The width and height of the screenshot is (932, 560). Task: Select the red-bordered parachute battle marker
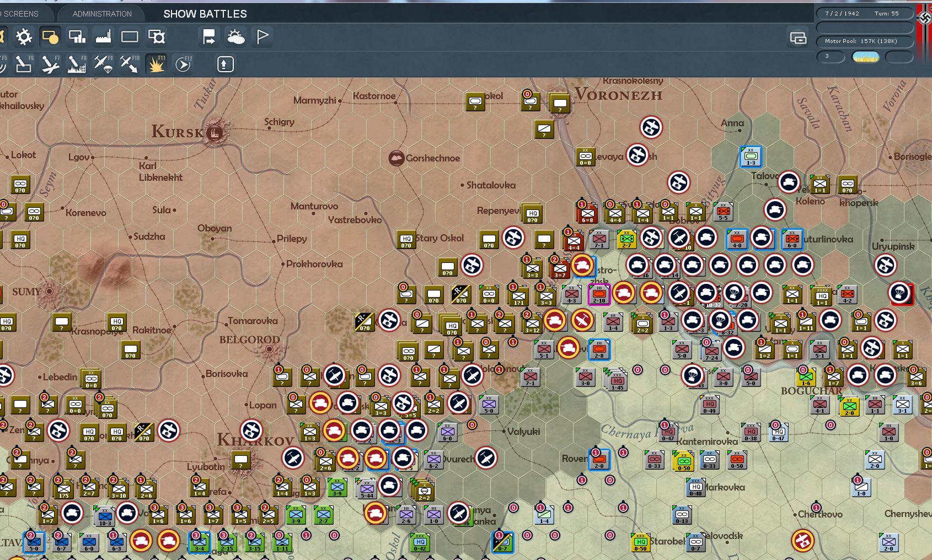(901, 293)
